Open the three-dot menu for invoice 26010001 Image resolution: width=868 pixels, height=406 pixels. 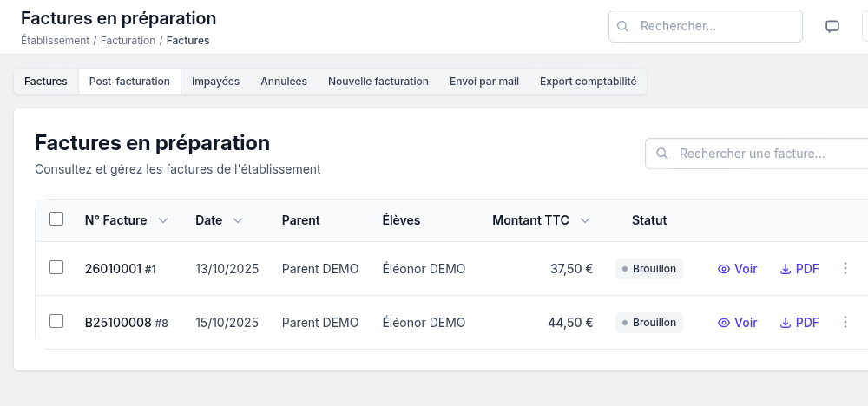pos(845,269)
